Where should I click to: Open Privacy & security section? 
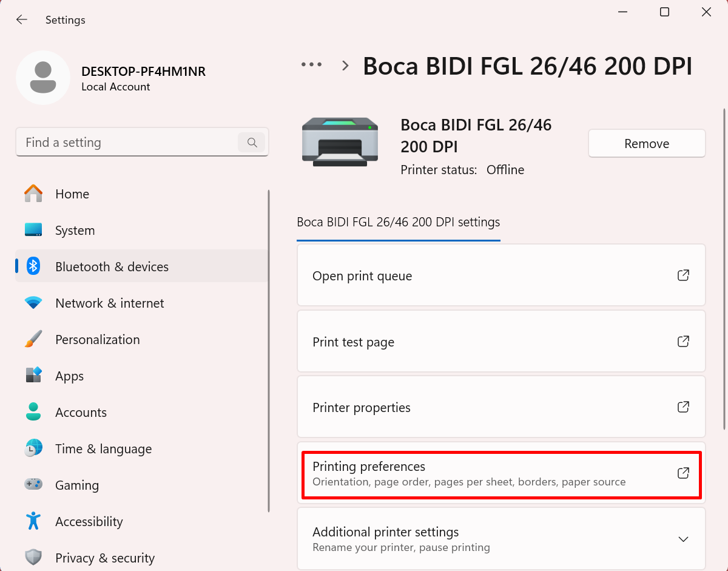(x=104, y=558)
